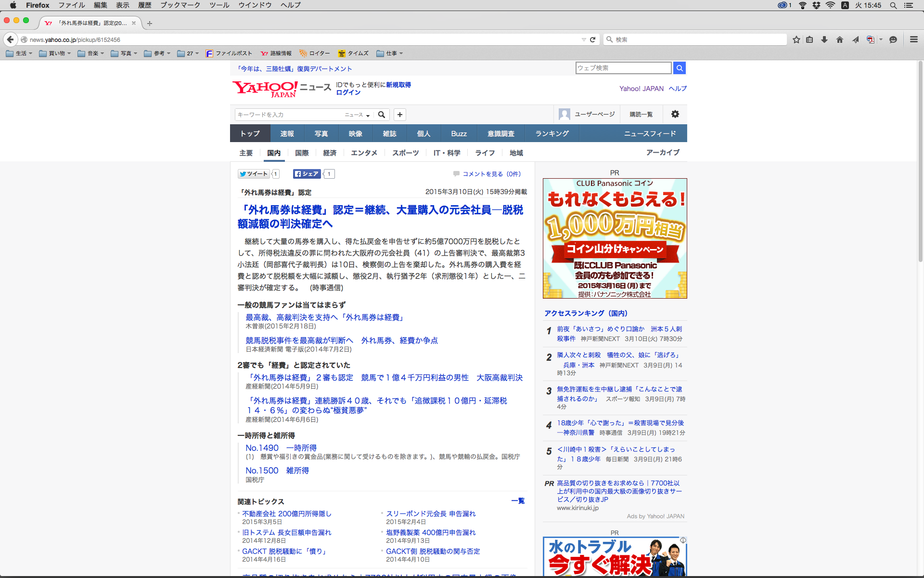The image size is (924, 578).
Task: Open the Firefox hamburger menu
Action: click(x=913, y=39)
